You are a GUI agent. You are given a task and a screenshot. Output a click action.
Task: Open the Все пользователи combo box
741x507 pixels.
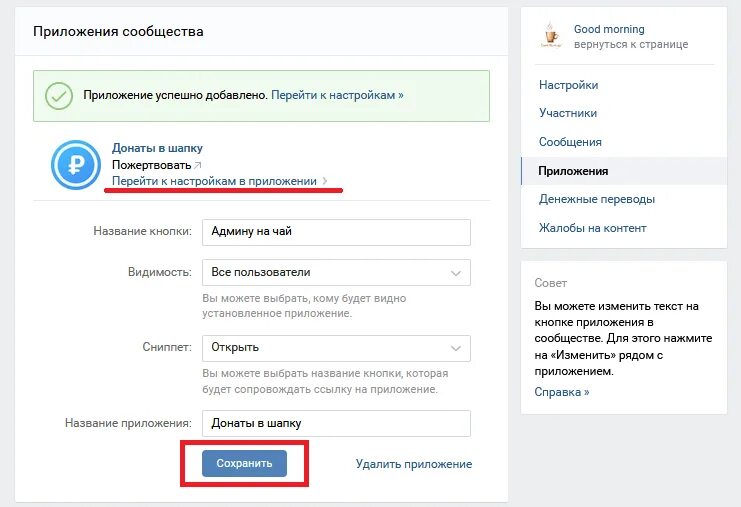tap(336, 273)
